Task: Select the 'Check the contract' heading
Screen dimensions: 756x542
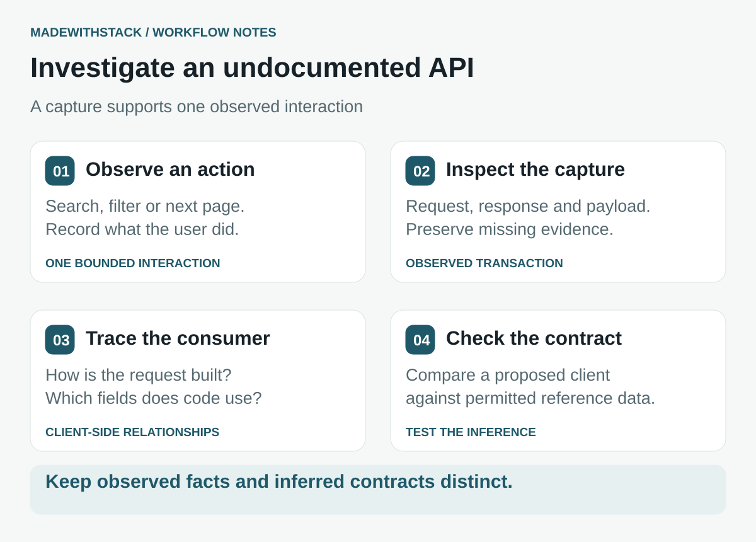Action: [x=534, y=338]
